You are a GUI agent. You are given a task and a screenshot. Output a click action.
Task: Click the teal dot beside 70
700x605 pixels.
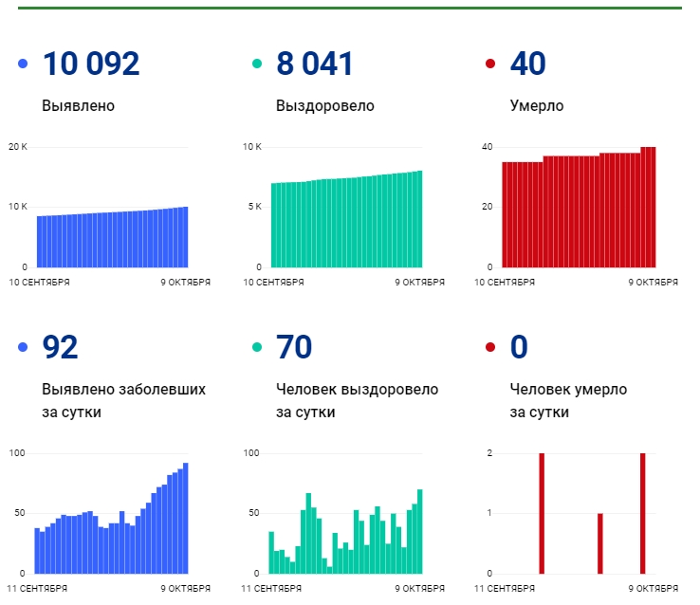(257, 347)
